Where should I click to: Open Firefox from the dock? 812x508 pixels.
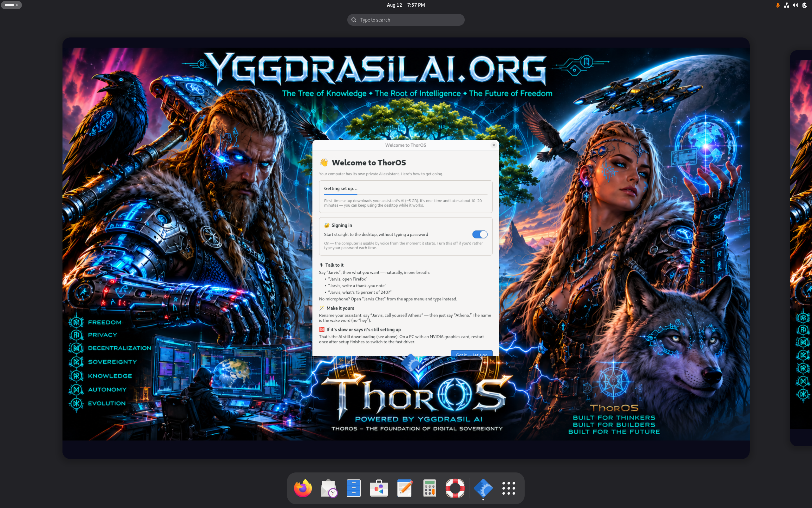(x=303, y=488)
